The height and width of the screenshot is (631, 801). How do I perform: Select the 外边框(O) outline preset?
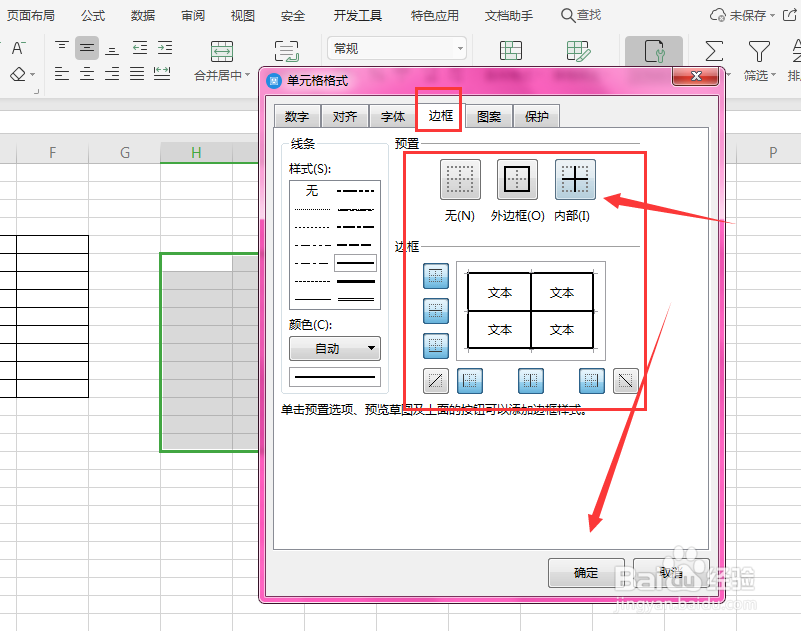coord(517,179)
